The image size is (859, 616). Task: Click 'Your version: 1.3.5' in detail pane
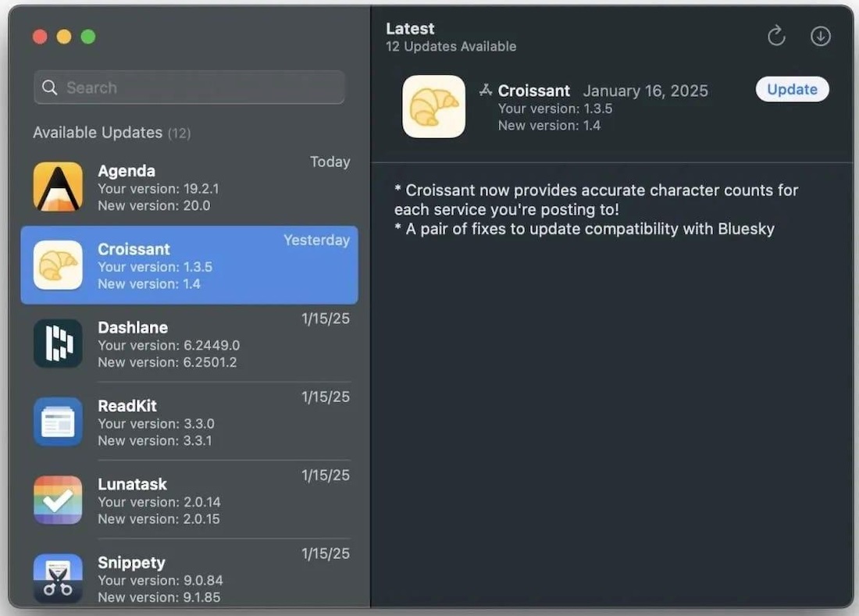(x=555, y=109)
